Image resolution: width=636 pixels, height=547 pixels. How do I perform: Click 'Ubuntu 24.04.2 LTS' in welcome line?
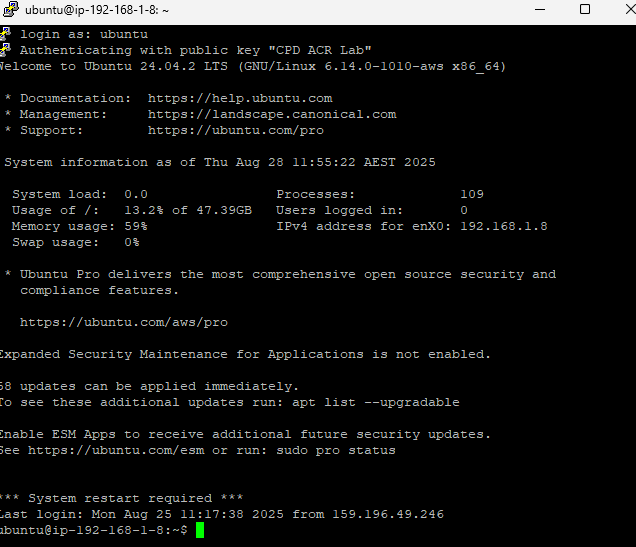click(156, 66)
